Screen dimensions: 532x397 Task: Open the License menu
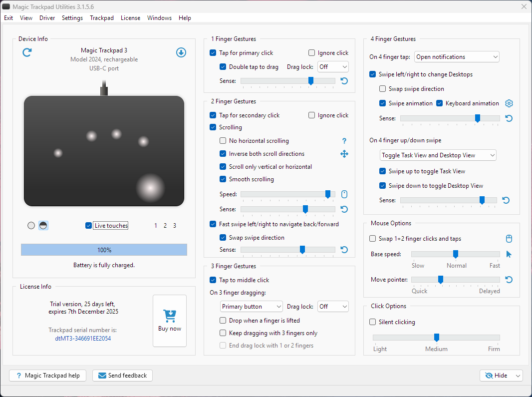130,18
